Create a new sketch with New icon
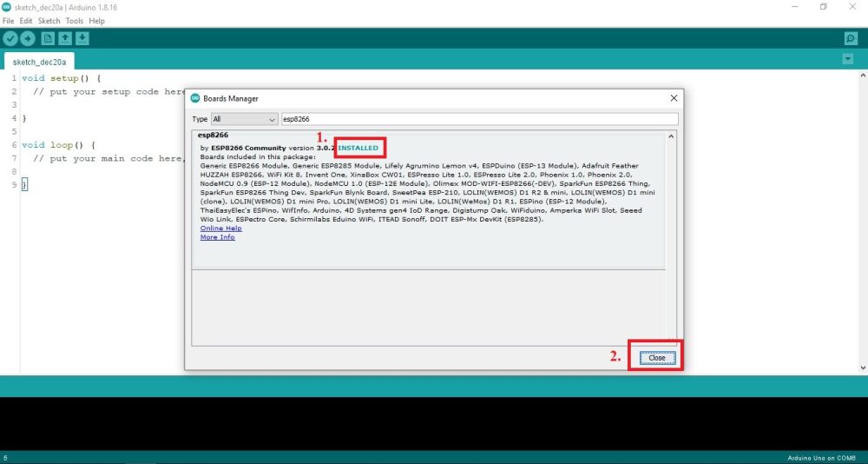Image resolution: width=868 pixels, height=464 pixels. [48, 38]
